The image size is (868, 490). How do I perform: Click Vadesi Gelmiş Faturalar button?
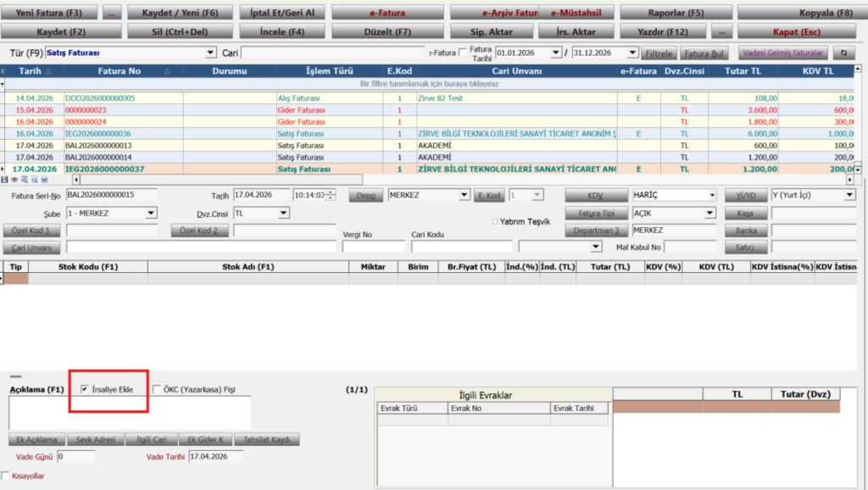click(x=782, y=53)
